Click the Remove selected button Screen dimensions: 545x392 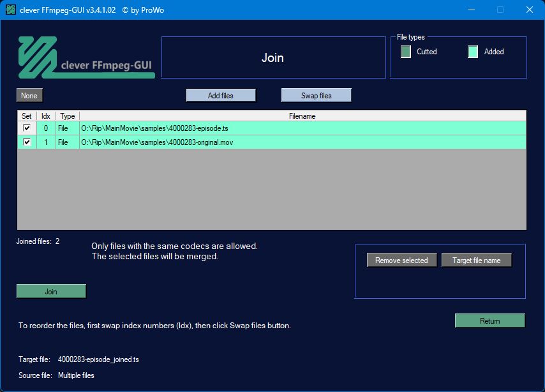[x=401, y=260]
